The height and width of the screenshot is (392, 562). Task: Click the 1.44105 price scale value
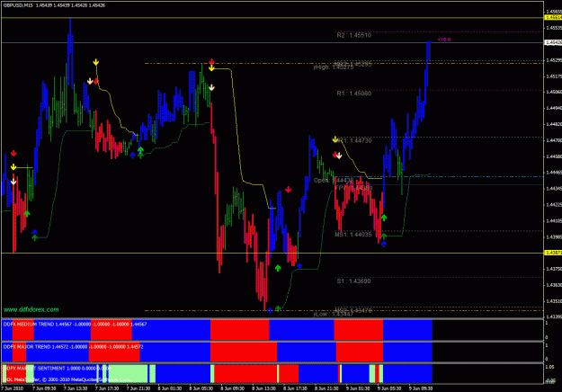[x=553, y=220]
